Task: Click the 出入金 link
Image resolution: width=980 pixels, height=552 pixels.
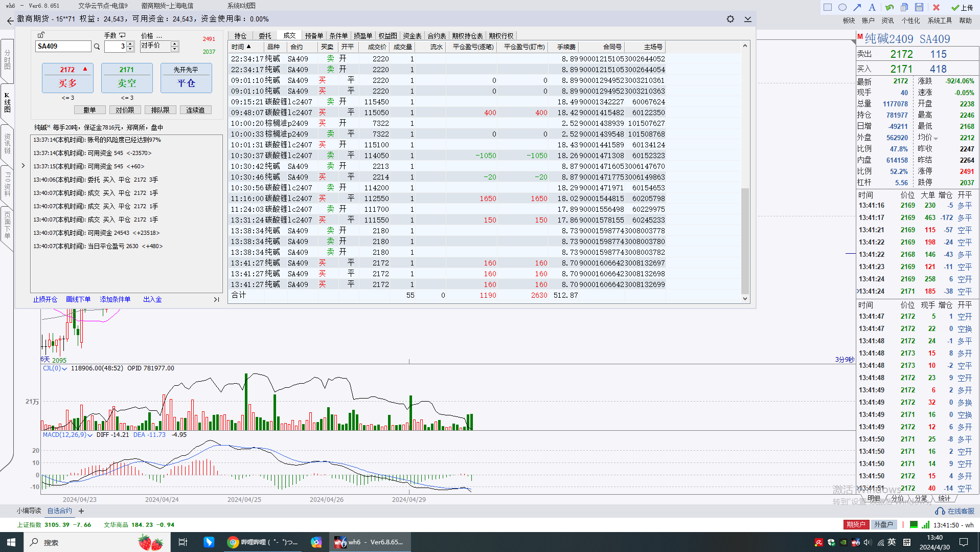Action: click(152, 299)
